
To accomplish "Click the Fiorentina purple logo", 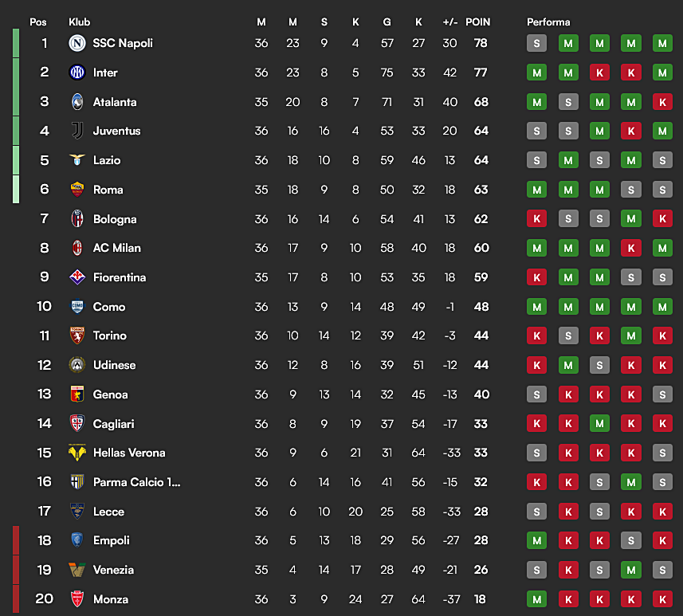I will (x=77, y=277).
